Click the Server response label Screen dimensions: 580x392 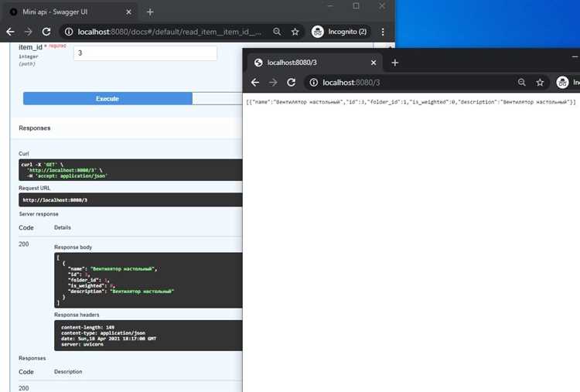pyautogui.click(x=39, y=214)
